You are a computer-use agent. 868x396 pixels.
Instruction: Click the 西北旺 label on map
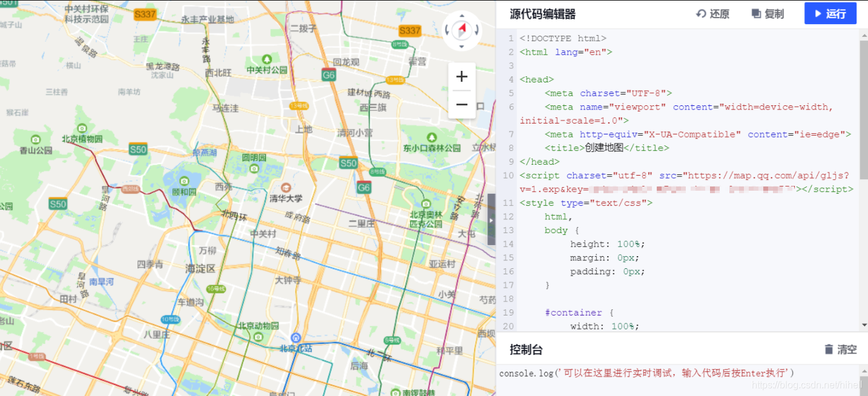(218, 72)
